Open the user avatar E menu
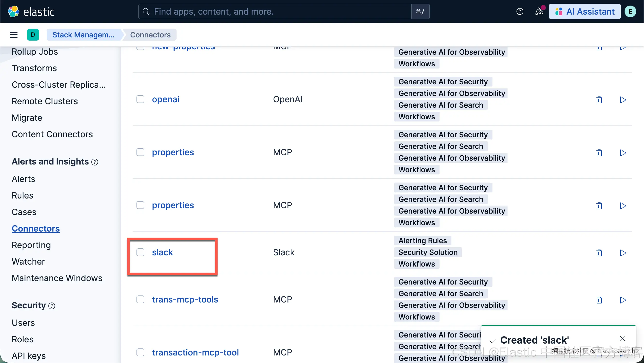 (x=630, y=11)
